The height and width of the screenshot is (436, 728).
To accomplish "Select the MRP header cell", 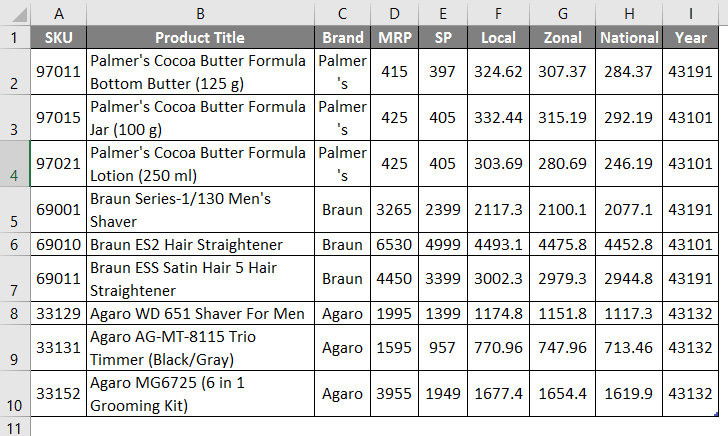I will (x=394, y=38).
